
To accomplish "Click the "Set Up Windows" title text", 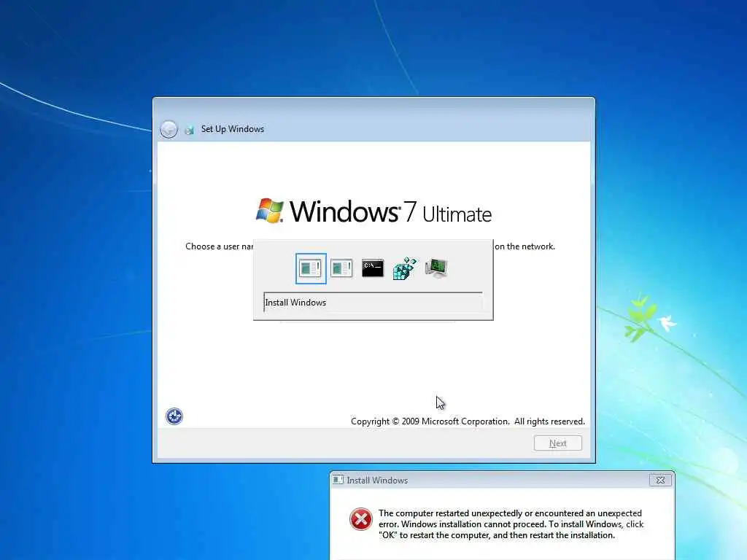I will [233, 129].
